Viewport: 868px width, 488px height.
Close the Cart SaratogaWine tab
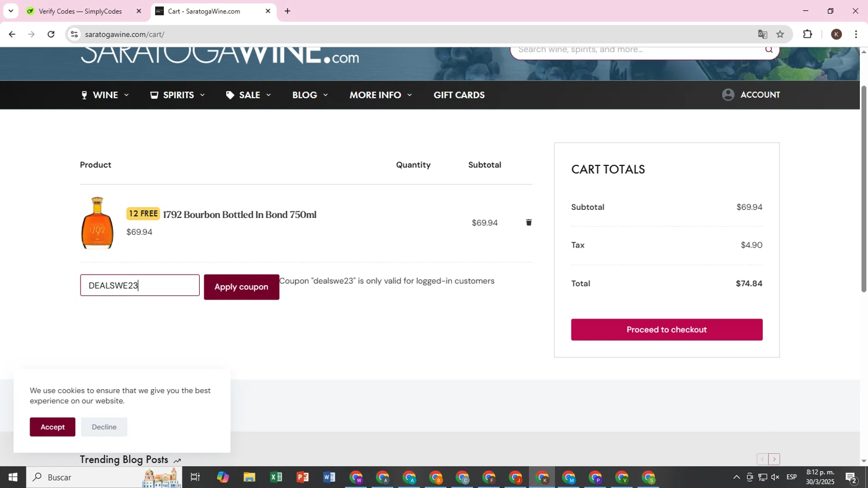[268, 11]
